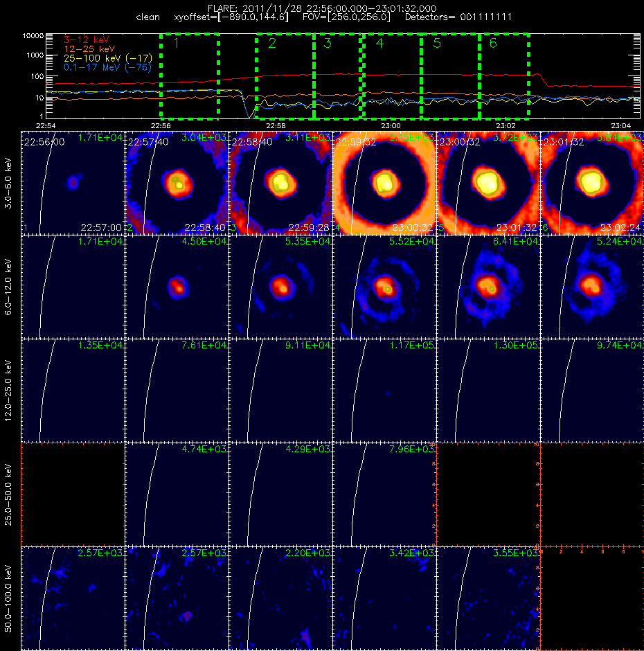The width and height of the screenshot is (644, 651).
Task: Open the 12.0-25.0 keV panel with peak 7.61E+04
Action: (x=177, y=391)
